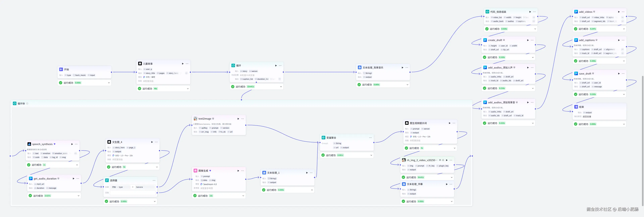Viewport: 644px width, 217px height.
Task: Click the 图像生成 node icon
Action: tap(195, 171)
